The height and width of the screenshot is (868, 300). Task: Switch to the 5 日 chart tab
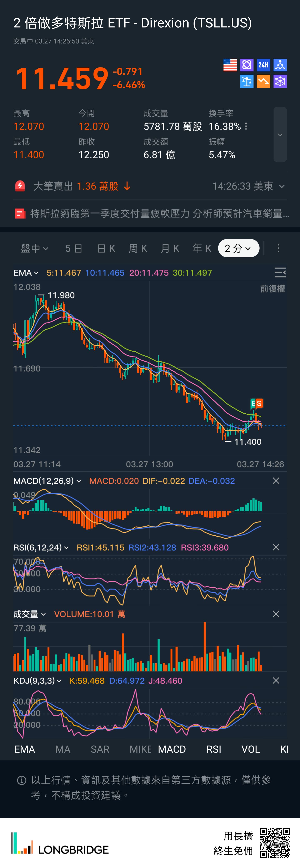[74, 248]
